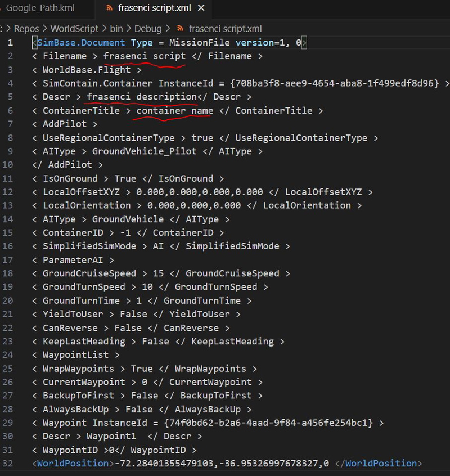This screenshot has width=450, height=476.
Task: Click the 'container name' text on line 6
Action: (174, 110)
